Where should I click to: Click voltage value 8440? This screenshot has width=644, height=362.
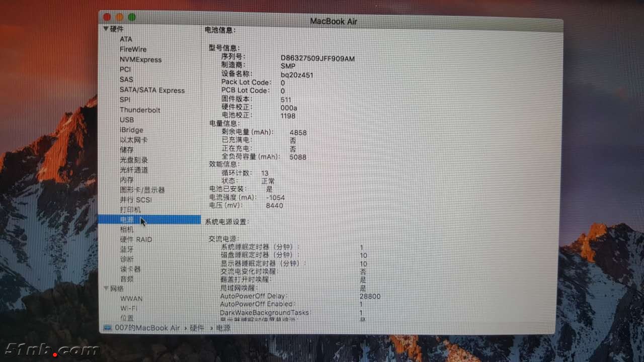(x=275, y=206)
